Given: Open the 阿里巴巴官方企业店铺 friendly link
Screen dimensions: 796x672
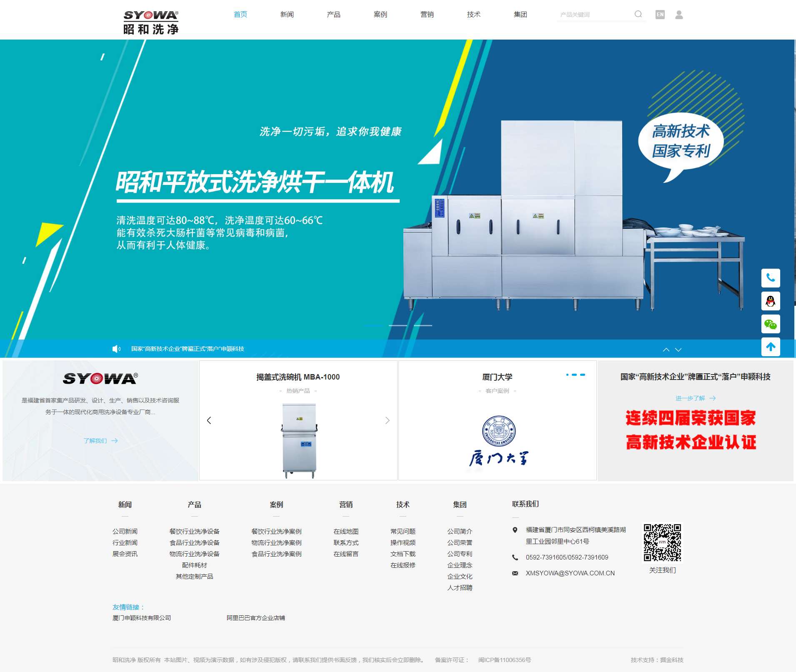Looking at the screenshot, I should (x=256, y=618).
